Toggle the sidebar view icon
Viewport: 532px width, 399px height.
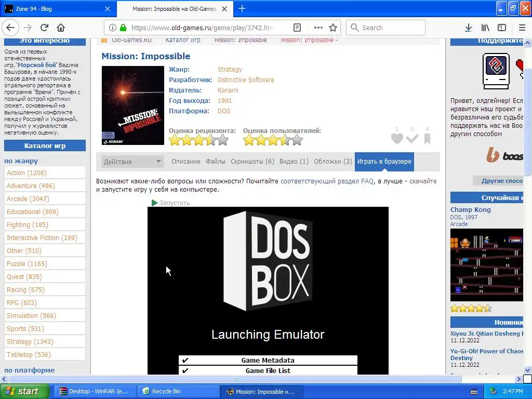pos(502,28)
